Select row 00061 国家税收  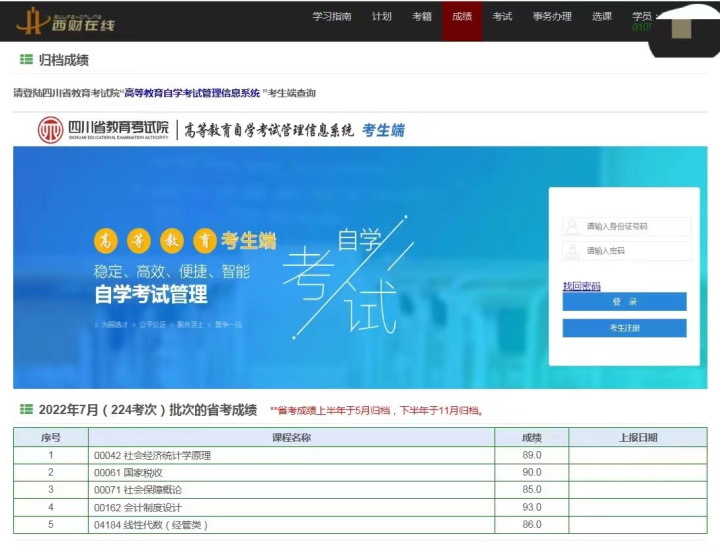point(360,472)
